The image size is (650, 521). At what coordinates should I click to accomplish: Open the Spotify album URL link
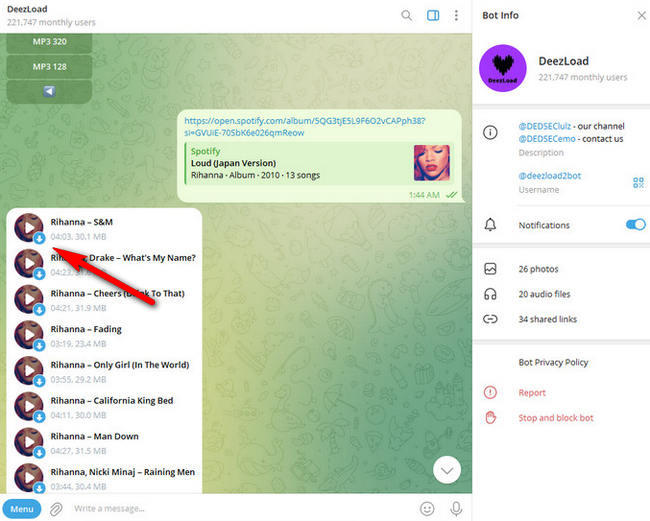(x=305, y=126)
